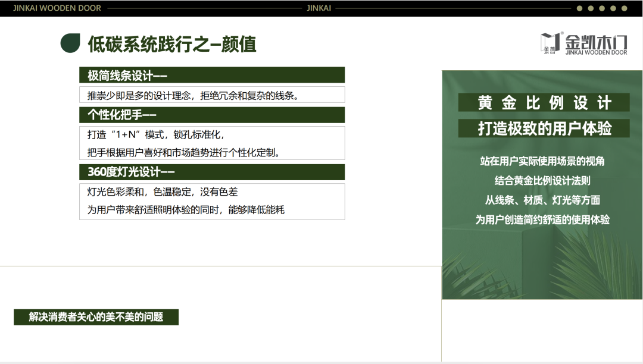Click the green leaf icon beside the title
Screen dimensions: 643x364
[x=70, y=43]
